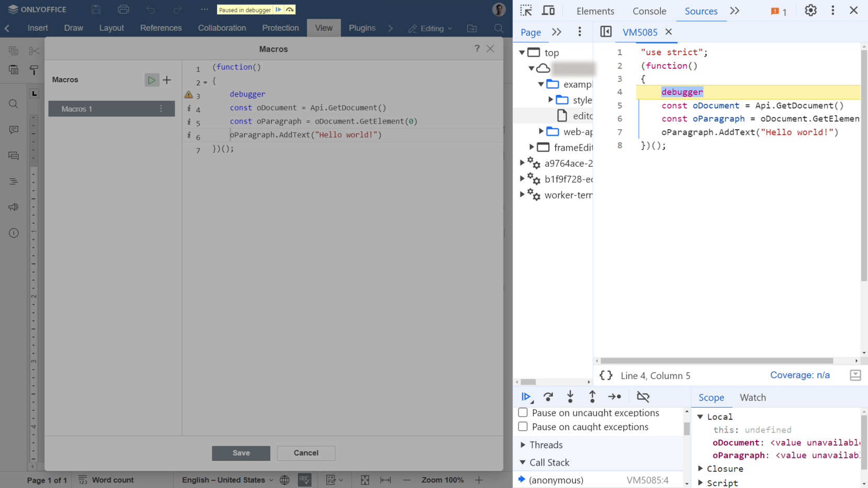Switch to the Elements tab in DevTools
This screenshot has height=488, width=868.
595,11
